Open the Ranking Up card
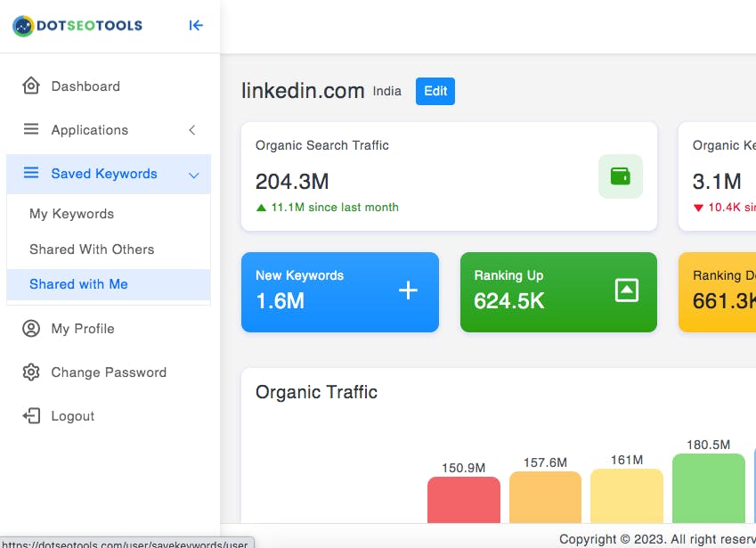The height and width of the screenshot is (548, 756). click(x=558, y=292)
